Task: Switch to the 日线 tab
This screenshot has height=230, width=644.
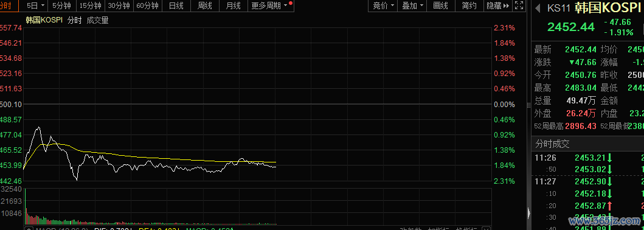Action: click(176, 5)
